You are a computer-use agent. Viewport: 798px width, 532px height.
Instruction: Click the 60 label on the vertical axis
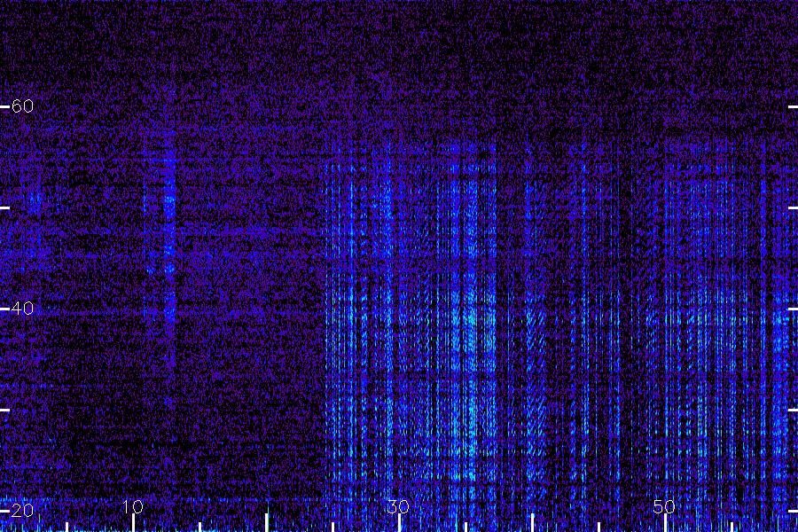click(22, 106)
